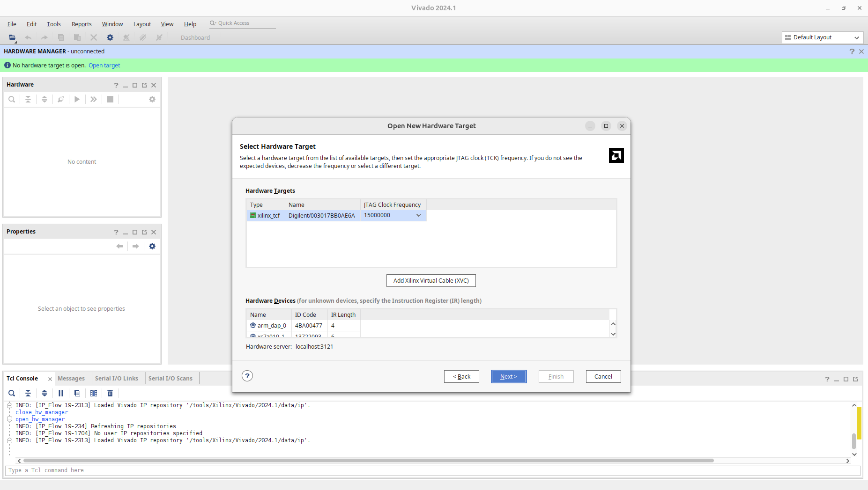Click the Open target link
868x490 pixels.
pos(104,66)
